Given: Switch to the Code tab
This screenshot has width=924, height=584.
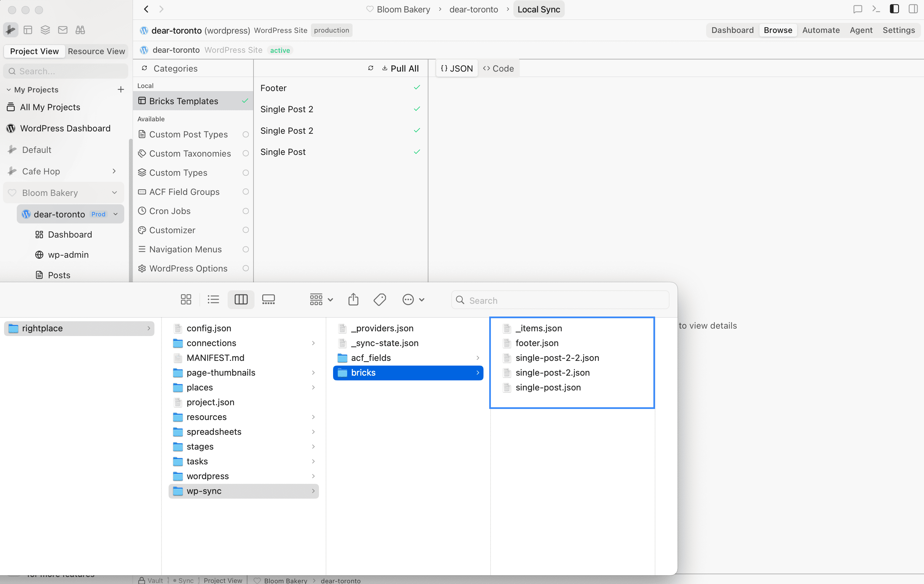Looking at the screenshot, I should click(x=499, y=68).
